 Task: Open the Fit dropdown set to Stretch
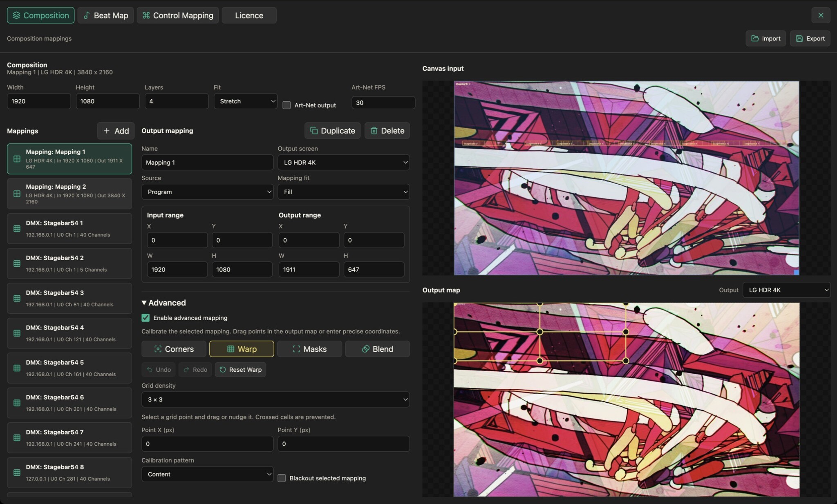point(245,101)
